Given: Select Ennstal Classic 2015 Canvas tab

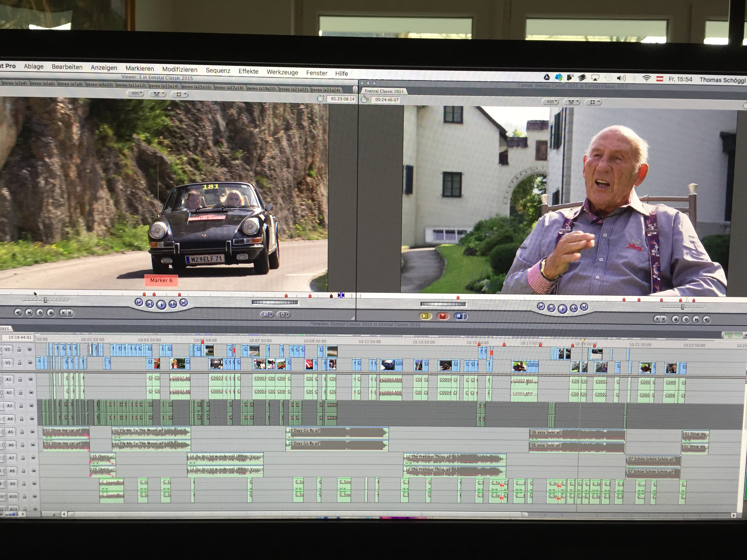Looking at the screenshot, I should [x=384, y=91].
